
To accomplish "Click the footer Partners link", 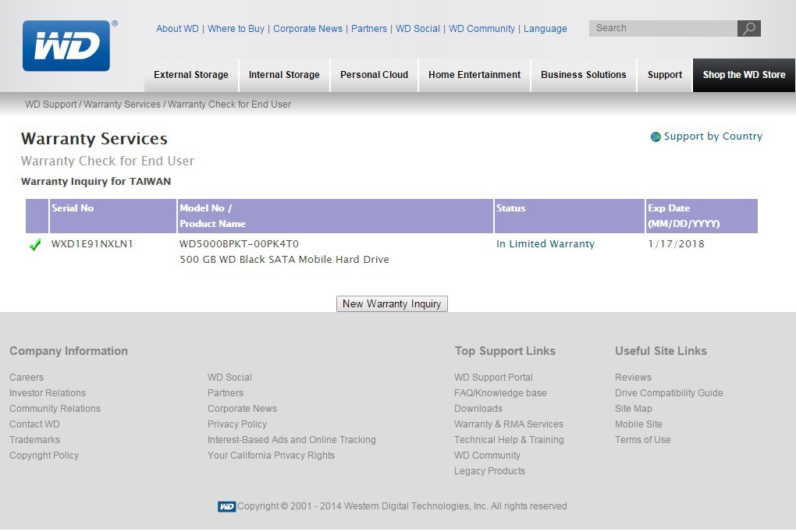I will pos(226,393).
